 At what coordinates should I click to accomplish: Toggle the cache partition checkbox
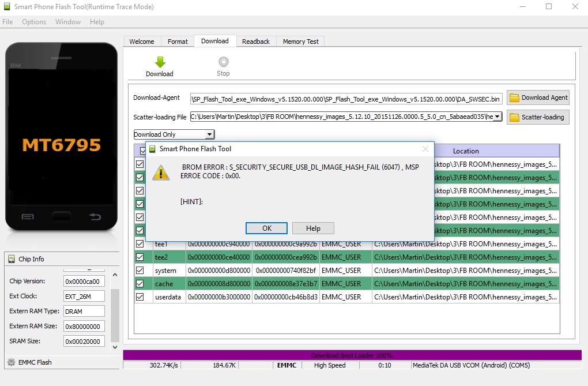coord(140,283)
